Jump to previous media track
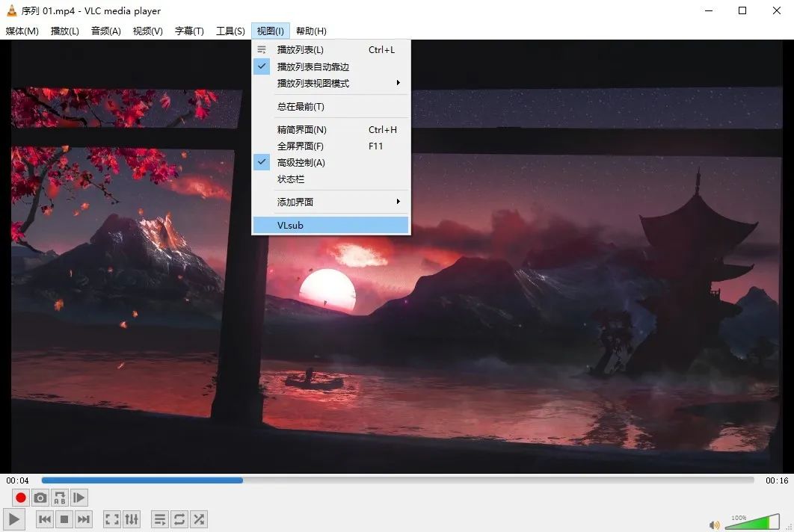Screen dimensions: 794x532 click(45, 519)
